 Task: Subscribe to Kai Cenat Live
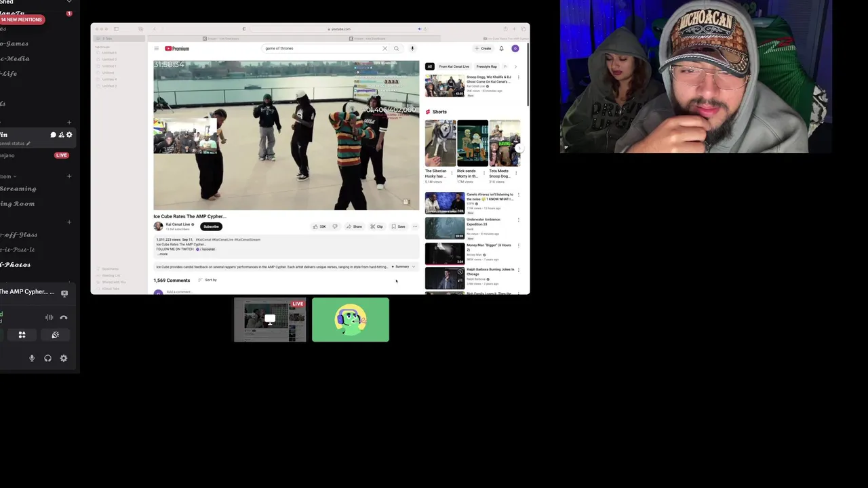pyautogui.click(x=211, y=226)
